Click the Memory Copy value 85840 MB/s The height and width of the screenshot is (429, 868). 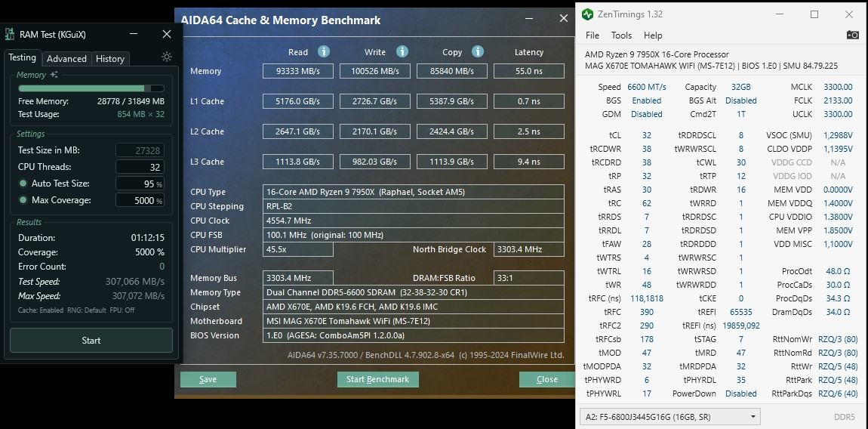pyautogui.click(x=451, y=71)
